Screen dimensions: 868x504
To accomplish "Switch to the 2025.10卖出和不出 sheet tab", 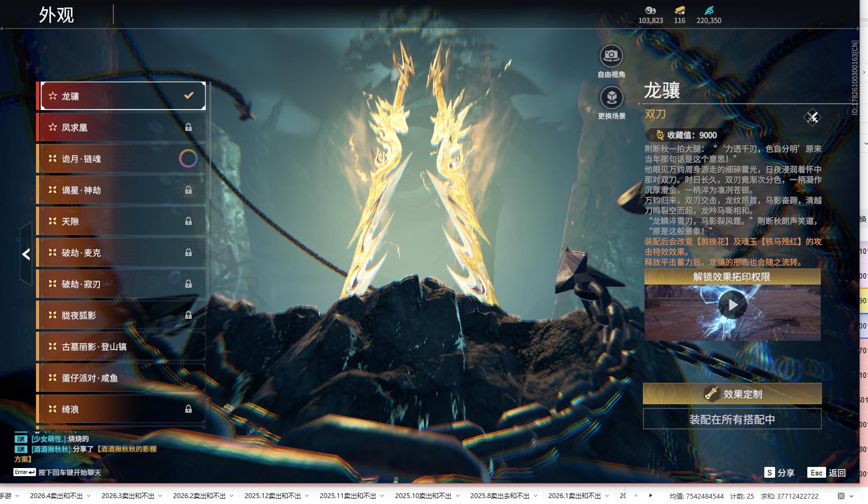I will click(x=423, y=496).
